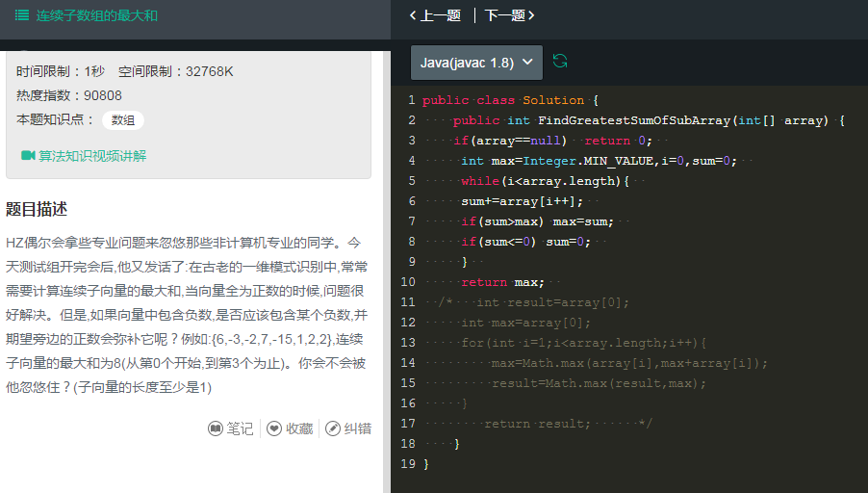Click the pencil icon next to 纠错
Image resolution: width=868 pixels, height=493 pixels.
(333, 428)
